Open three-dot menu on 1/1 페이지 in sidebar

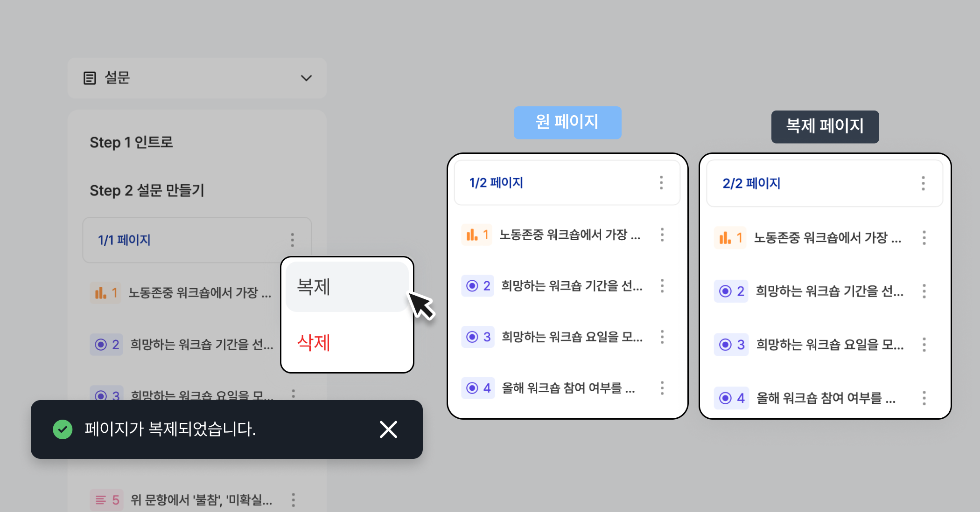coord(293,240)
